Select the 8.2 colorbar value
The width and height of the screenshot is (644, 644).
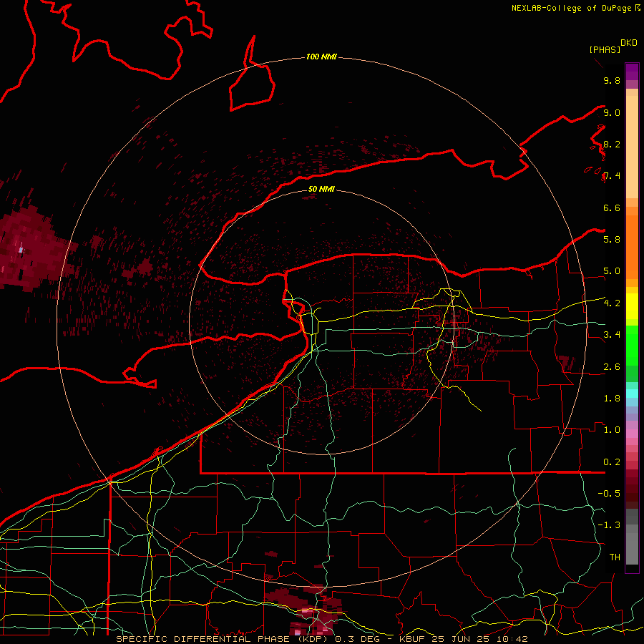coord(612,144)
